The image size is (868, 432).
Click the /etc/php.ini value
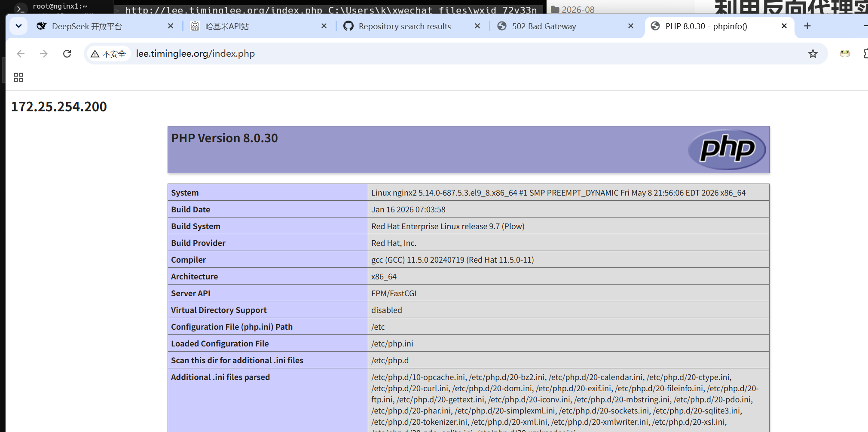[x=392, y=343]
